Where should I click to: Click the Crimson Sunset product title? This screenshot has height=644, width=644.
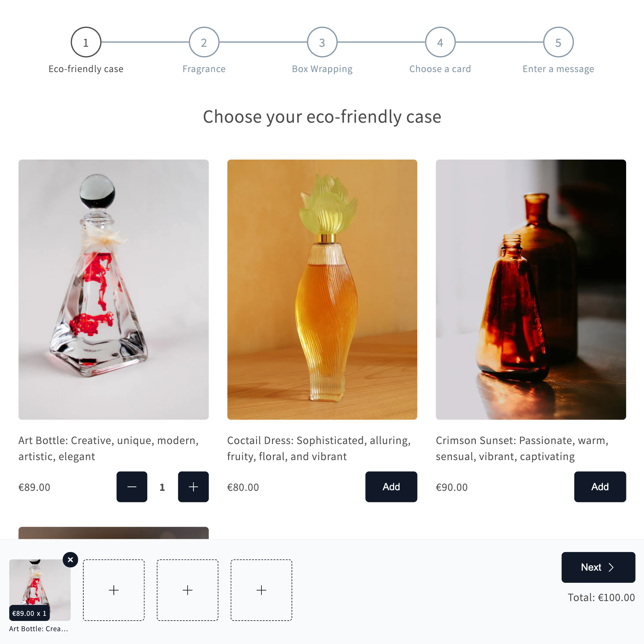(x=522, y=448)
